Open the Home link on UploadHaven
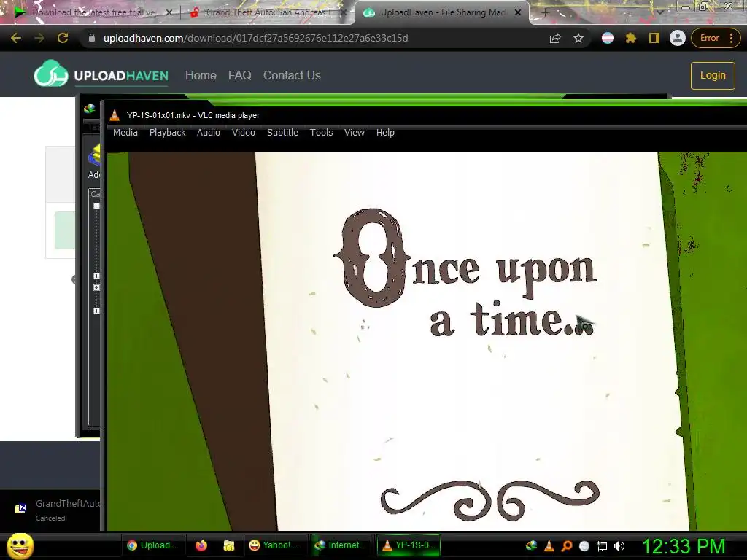 tap(201, 75)
